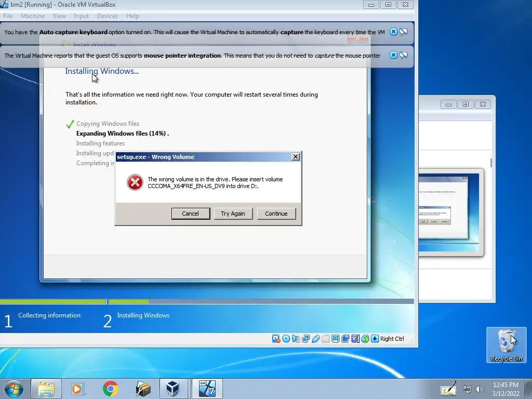532x399 pixels.
Task: Click the mouse integration status icon
Action: click(365, 339)
